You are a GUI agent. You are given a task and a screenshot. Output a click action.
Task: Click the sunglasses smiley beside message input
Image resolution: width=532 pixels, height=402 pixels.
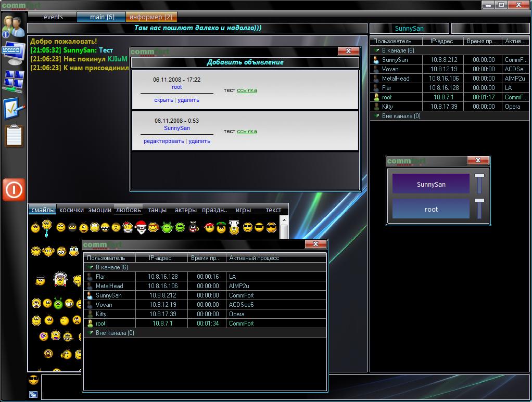tap(33, 380)
